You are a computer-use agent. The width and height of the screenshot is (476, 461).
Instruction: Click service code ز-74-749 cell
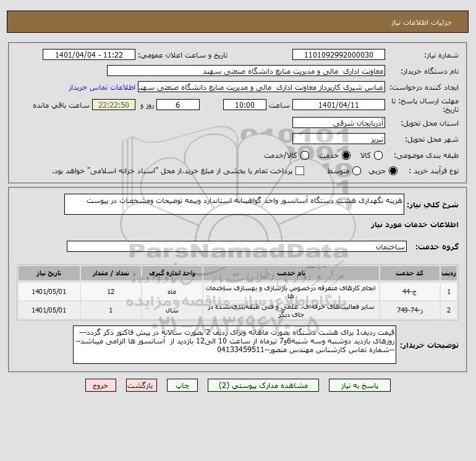tap(409, 310)
